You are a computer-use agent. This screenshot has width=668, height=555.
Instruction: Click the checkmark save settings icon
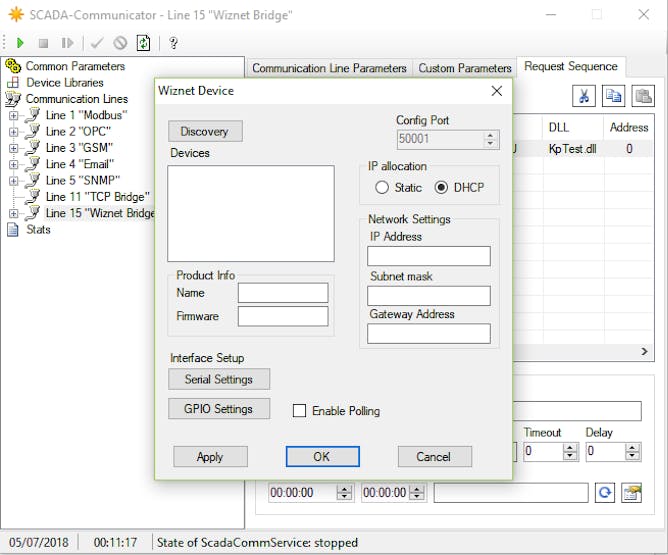97,43
